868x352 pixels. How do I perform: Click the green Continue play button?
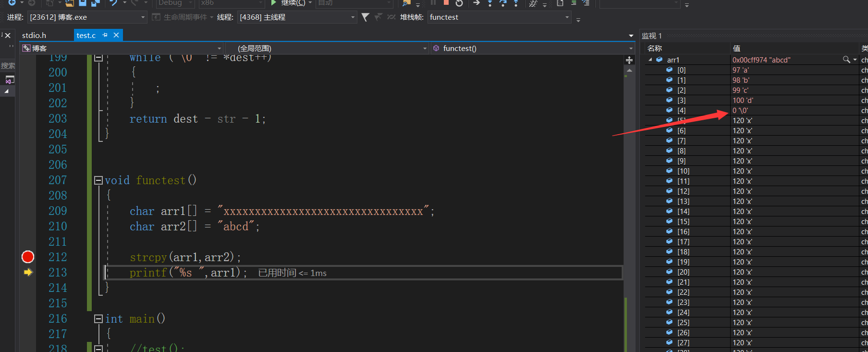(x=273, y=3)
